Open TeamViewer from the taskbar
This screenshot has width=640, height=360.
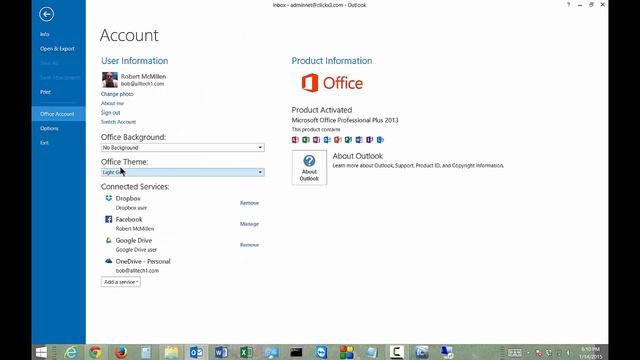pyautogui.click(x=322, y=352)
